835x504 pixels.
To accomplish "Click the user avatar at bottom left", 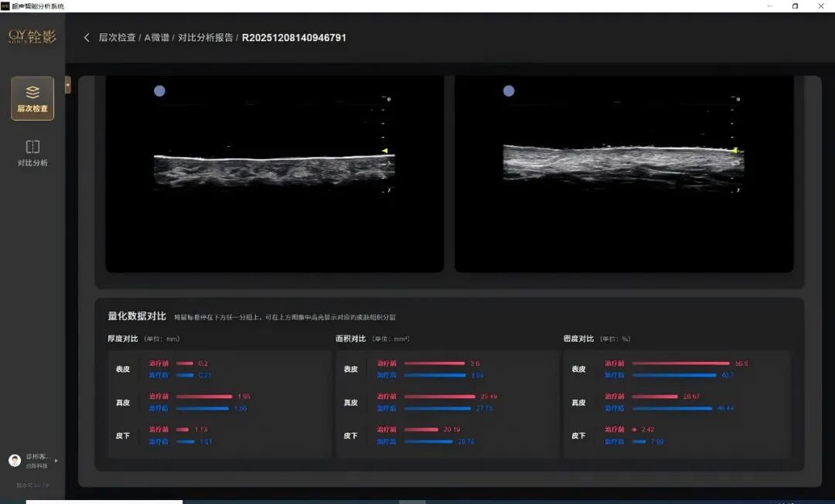I will tap(15, 461).
